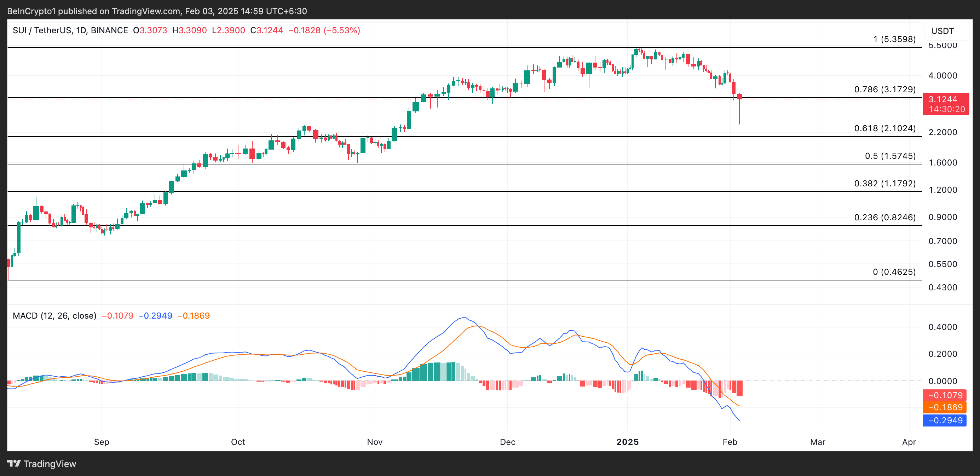
Task: Select the 0 (0.4625) Fibonacci level label
Action: 894,272
